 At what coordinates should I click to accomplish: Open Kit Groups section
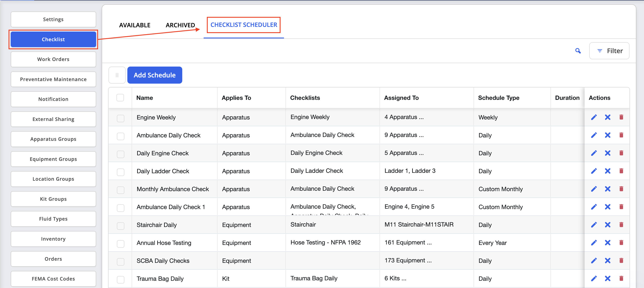pyautogui.click(x=53, y=199)
